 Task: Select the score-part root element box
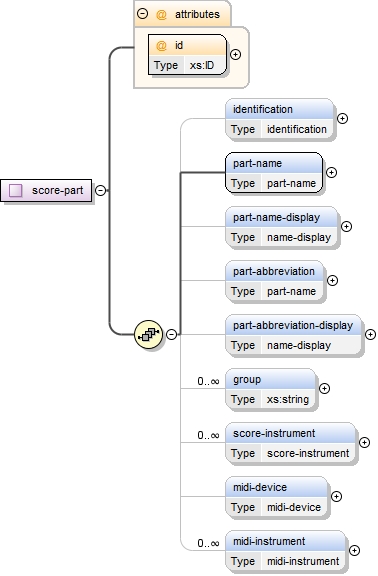coord(46,191)
